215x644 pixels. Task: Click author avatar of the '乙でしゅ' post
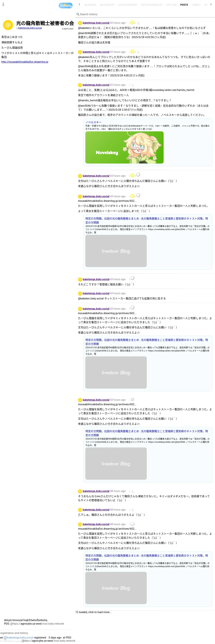point(80,510)
